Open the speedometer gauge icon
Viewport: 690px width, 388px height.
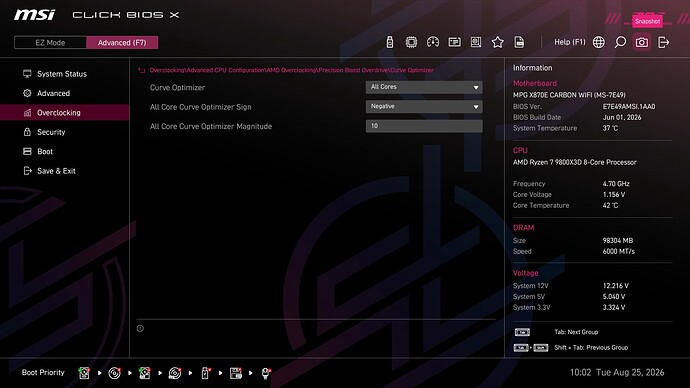click(x=433, y=42)
